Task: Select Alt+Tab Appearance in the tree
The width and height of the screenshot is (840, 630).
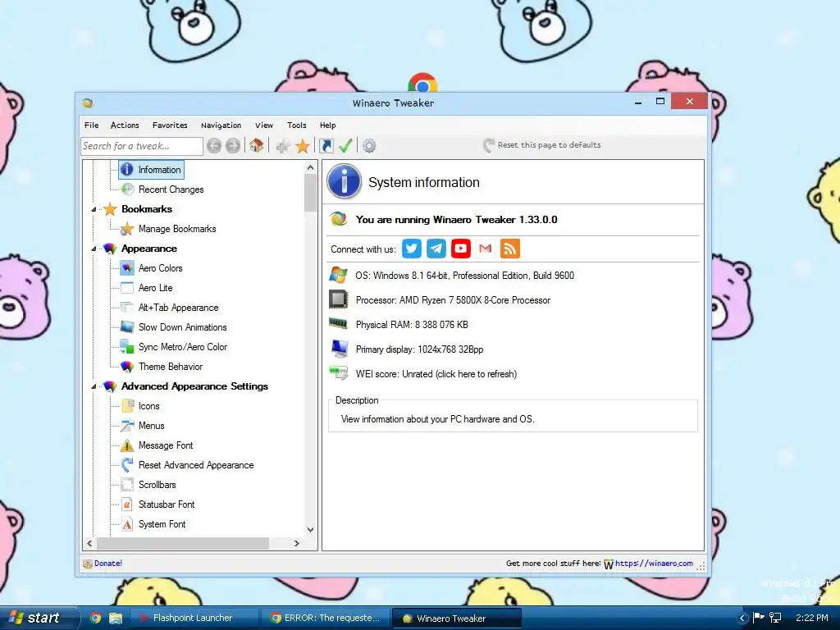Action: [178, 308]
